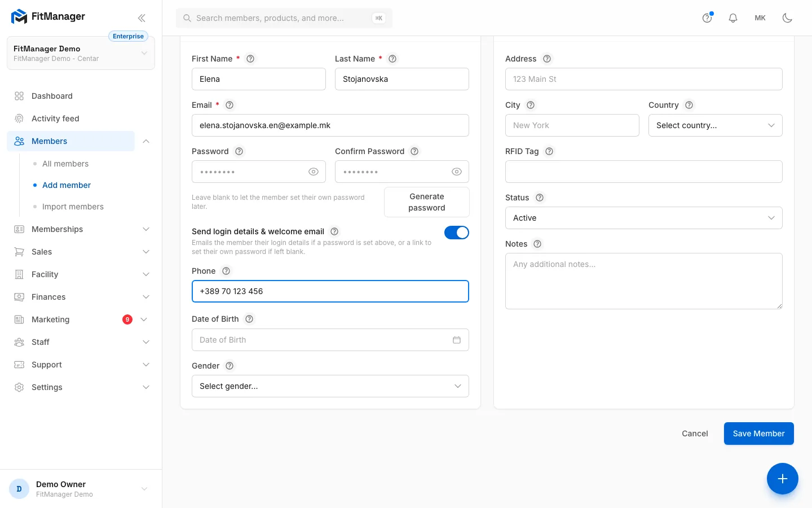
Task: Collapse the sidebar with double-chevron icon
Action: [x=142, y=18]
